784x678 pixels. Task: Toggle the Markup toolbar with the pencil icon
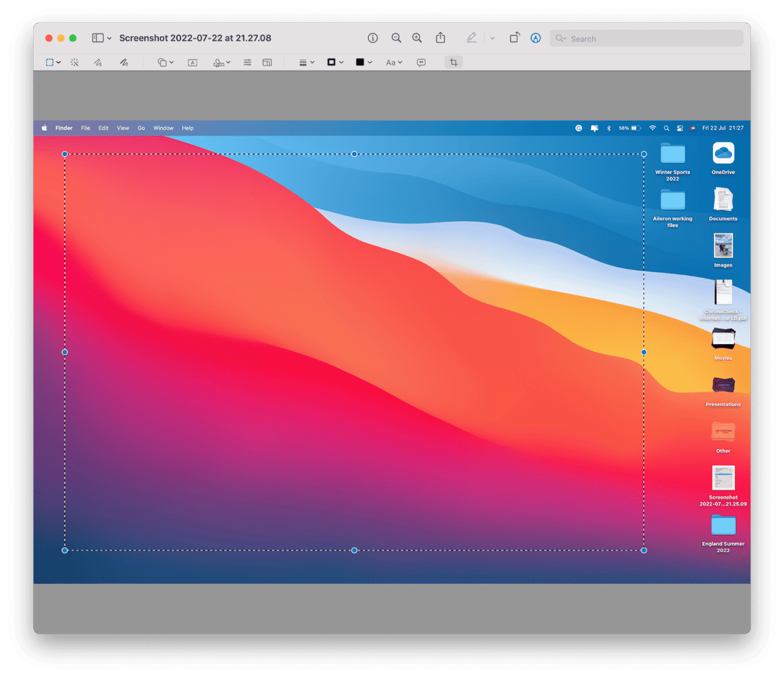(x=471, y=37)
